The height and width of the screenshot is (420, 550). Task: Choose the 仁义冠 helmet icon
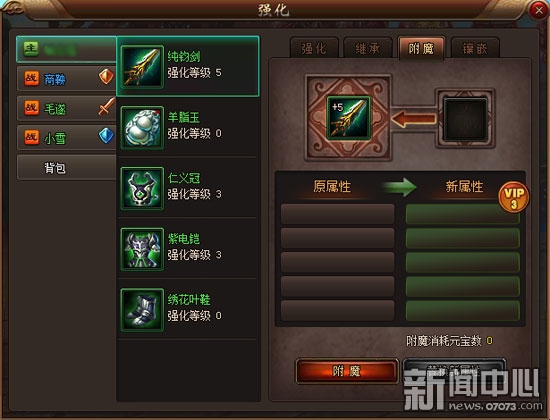coord(142,188)
